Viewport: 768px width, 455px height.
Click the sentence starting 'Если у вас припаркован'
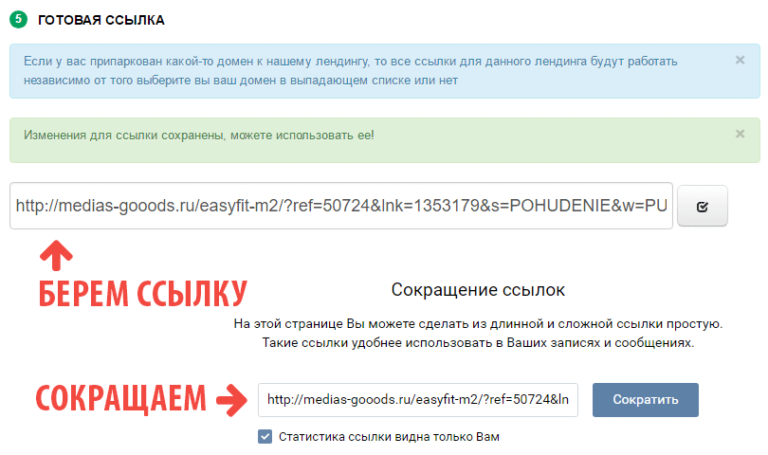tap(350, 71)
